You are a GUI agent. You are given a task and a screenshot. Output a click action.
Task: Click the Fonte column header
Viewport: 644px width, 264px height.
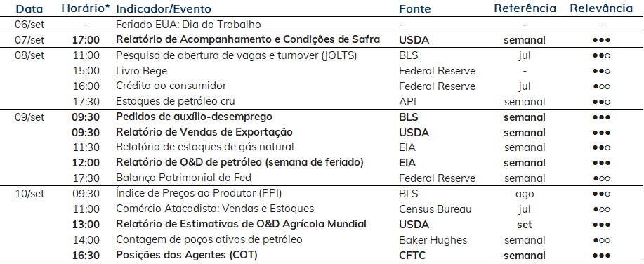pos(415,8)
